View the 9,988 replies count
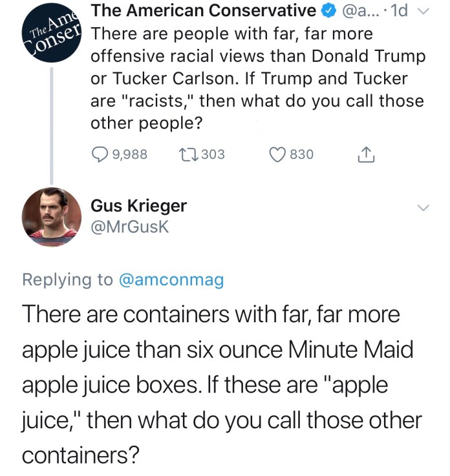Image resolution: width=450 pixels, height=476 pixels. pyautogui.click(x=129, y=154)
